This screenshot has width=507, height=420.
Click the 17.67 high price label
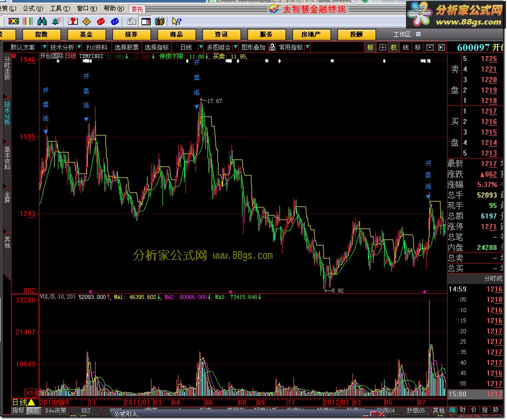pyautogui.click(x=214, y=101)
